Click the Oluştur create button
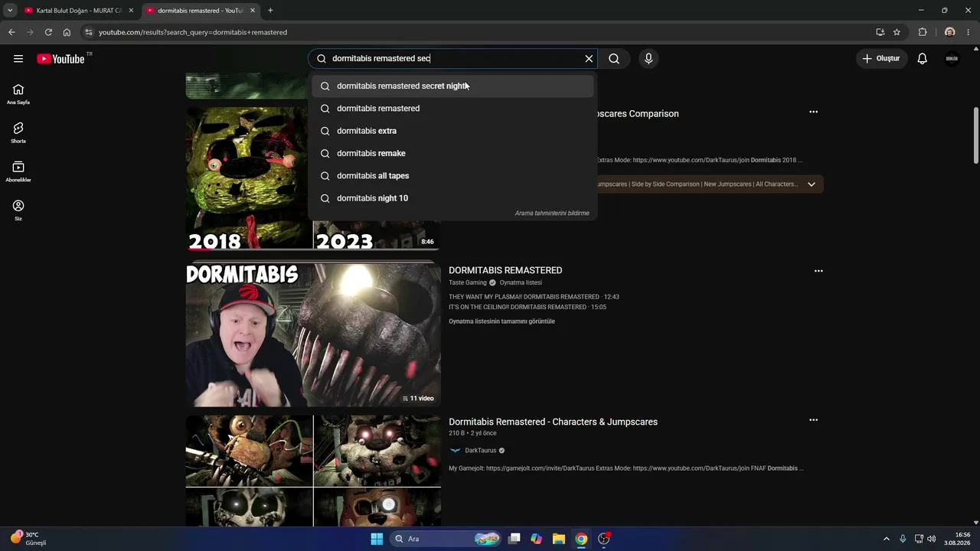Image resolution: width=980 pixels, height=551 pixels. tap(881, 59)
